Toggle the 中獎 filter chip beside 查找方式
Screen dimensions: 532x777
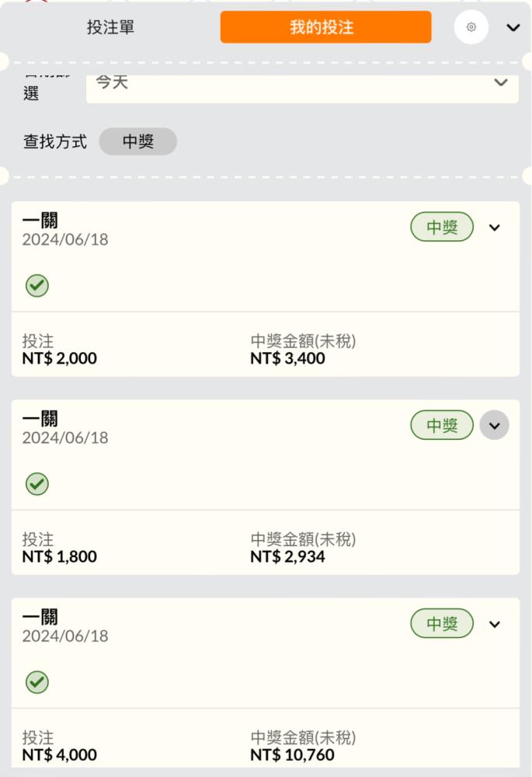[138, 141]
